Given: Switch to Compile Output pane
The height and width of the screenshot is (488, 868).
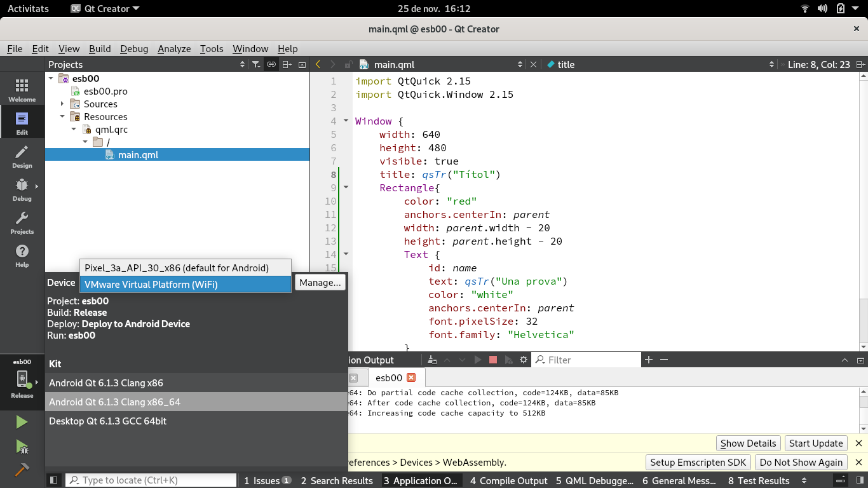Looking at the screenshot, I should tap(508, 480).
